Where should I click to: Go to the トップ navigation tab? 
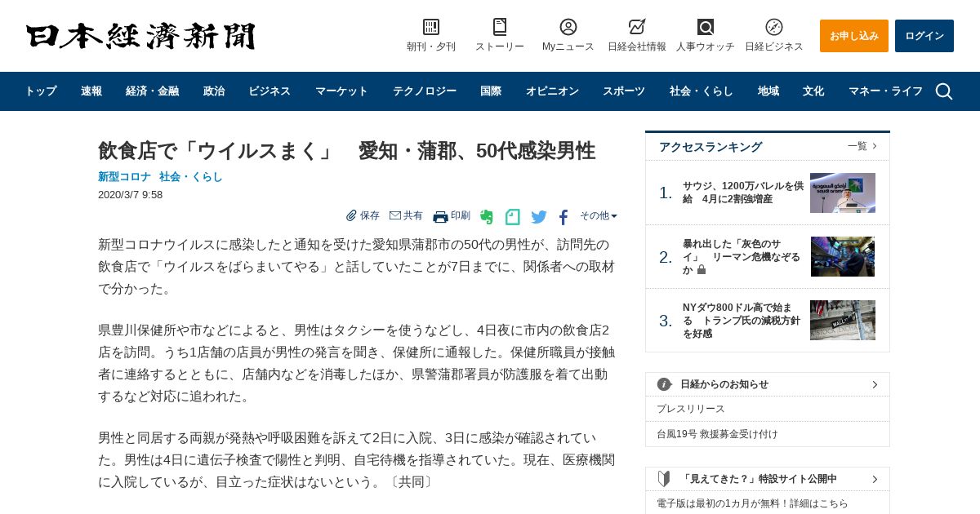tap(41, 91)
